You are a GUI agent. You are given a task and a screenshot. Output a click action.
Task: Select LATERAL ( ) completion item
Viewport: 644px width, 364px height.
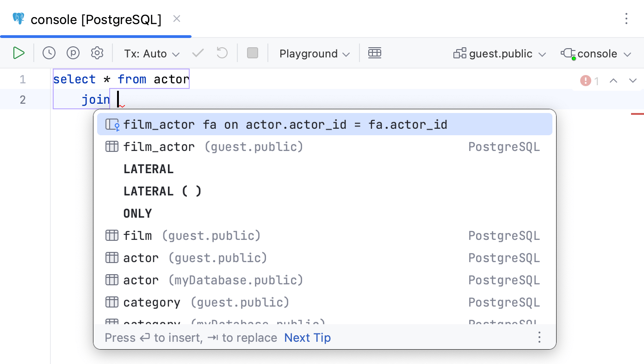(x=162, y=191)
